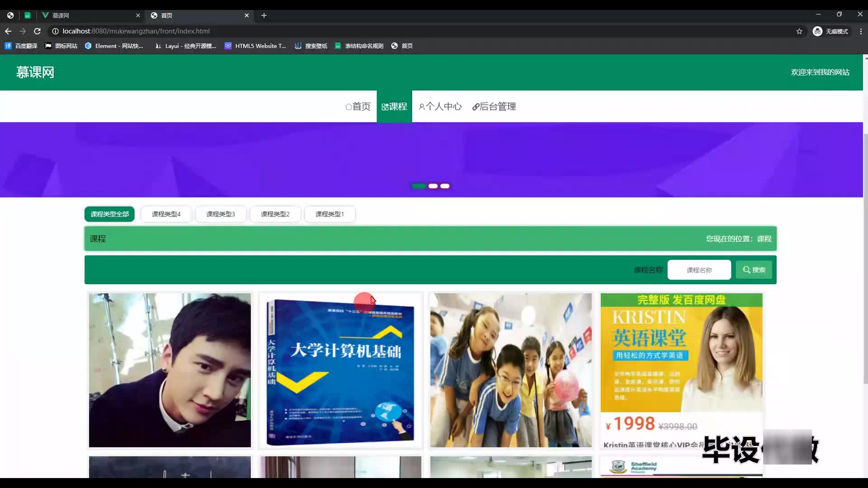This screenshot has height=488, width=868.
Task: Go to the 首页 navigation menu item
Action: click(358, 107)
